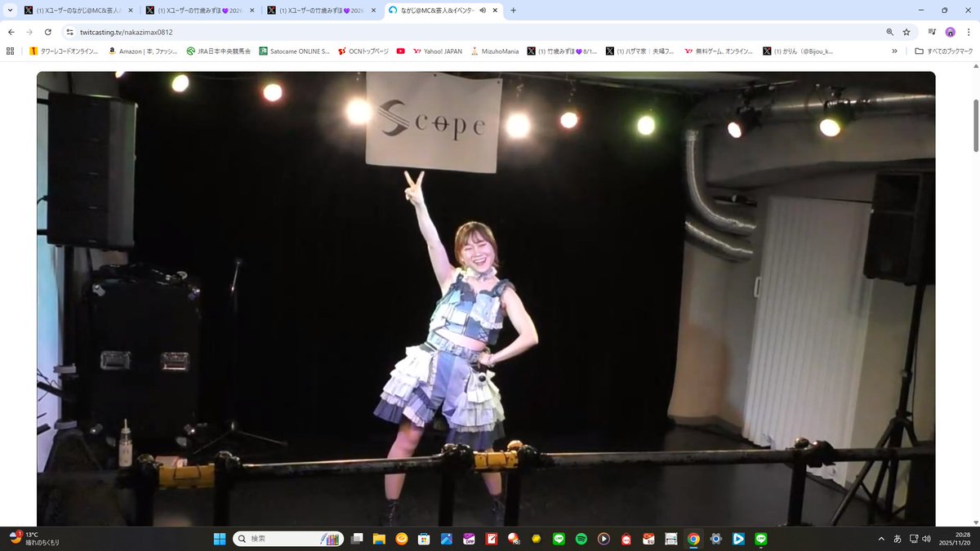Open the apps grid in bookmarks bar
Image resolution: width=980 pixels, height=551 pixels.
pos(11,51)
